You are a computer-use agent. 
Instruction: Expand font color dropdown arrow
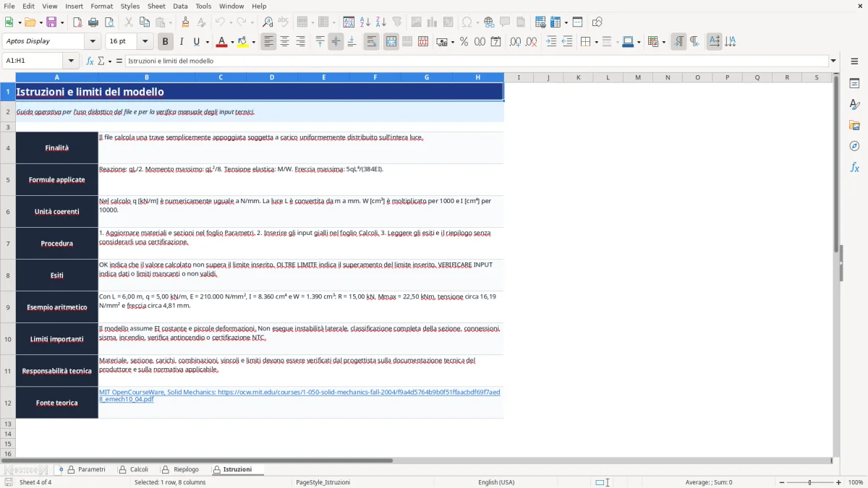click(231, 42)
